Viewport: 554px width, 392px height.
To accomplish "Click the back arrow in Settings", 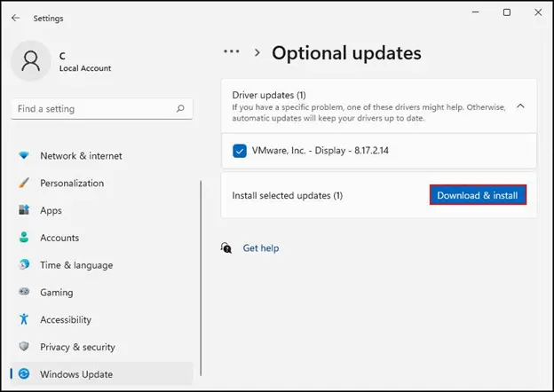I will point(15,18).
